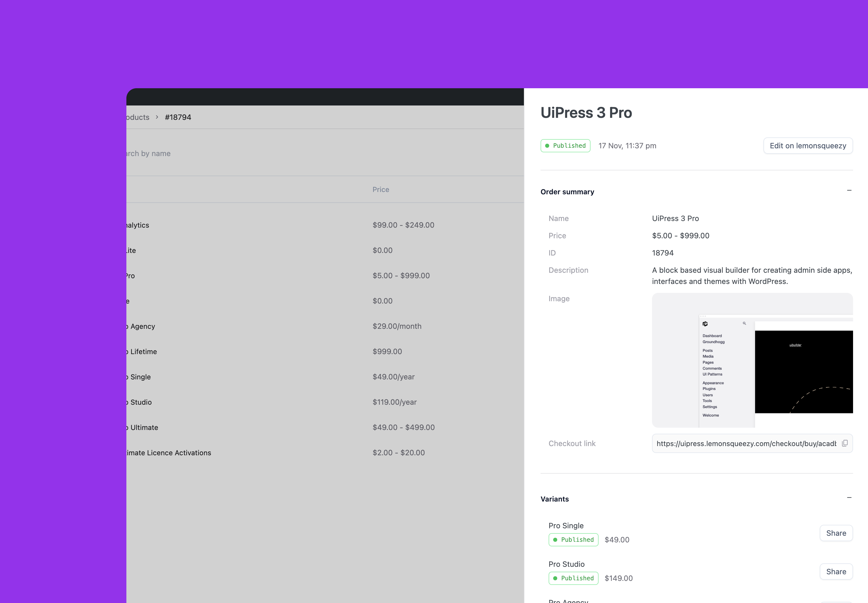The image size is (868, 603).
Task: Open the Lite product row
Action: (x=325, y=250)
